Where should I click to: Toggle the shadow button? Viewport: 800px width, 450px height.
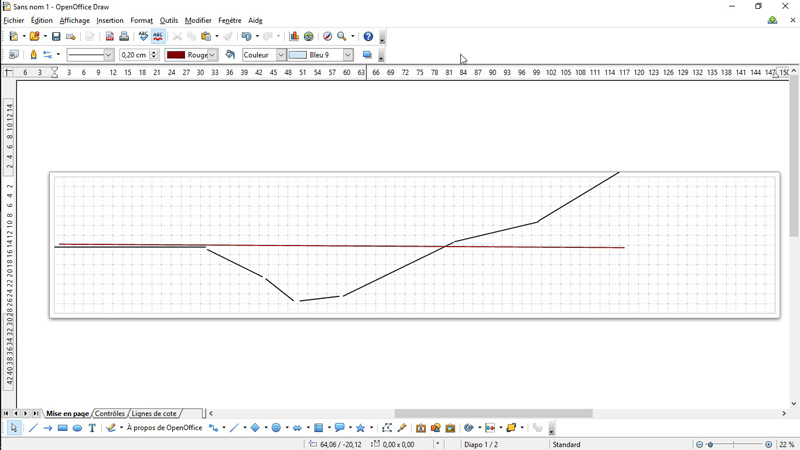(x=367, y=55)
